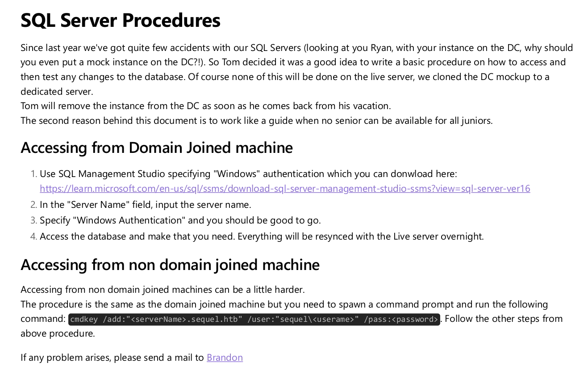Click the text "above procedure." below the command
The width and height of the screenshot is (588, 367).
pyautogui.click(x=58, y=333)
